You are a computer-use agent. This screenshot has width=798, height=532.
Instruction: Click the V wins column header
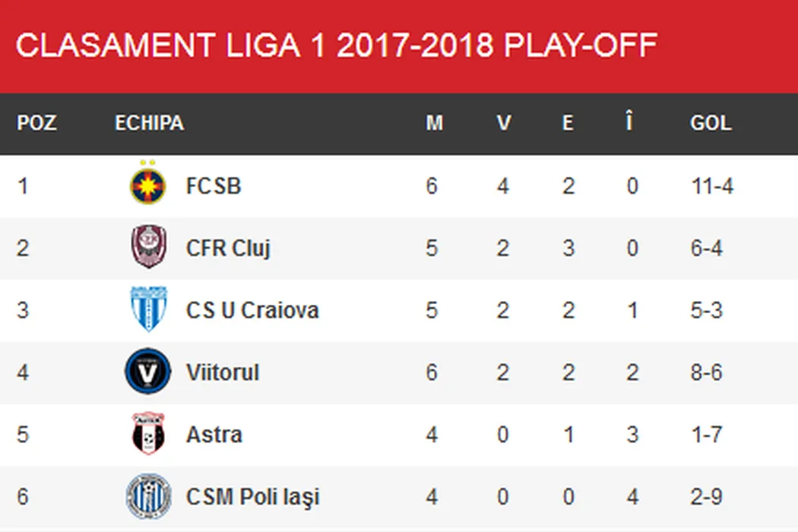point(503,123)
